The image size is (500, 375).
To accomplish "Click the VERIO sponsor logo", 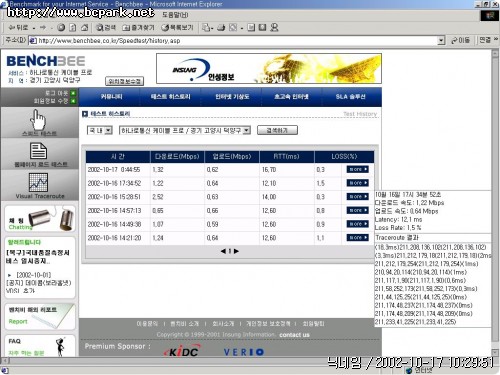I will click(243, 352).
